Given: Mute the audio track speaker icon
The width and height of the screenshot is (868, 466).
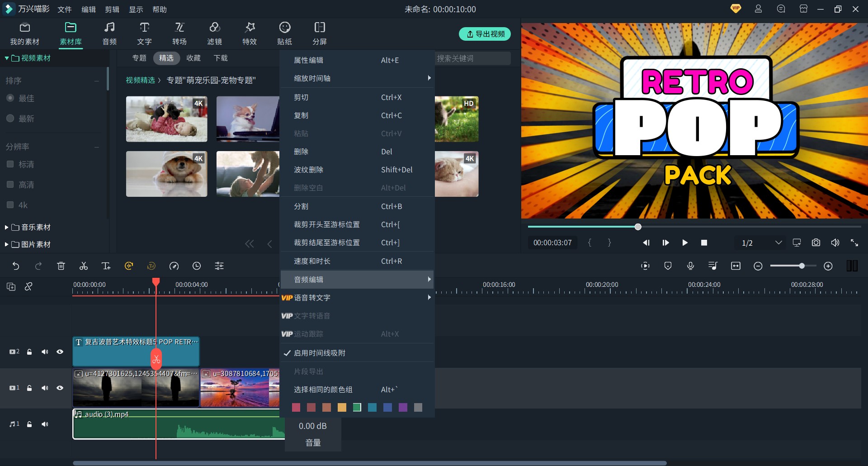Looking at the screenshot, I should click(45, 424).
